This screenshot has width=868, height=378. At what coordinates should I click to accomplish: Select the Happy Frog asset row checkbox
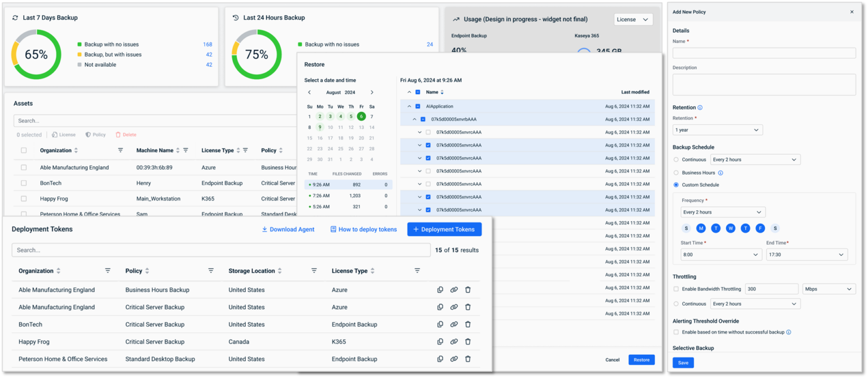click(24, 199)
